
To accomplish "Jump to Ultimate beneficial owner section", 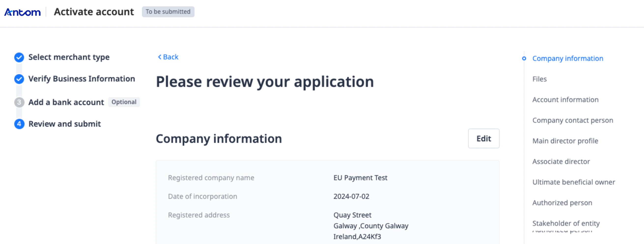I will click(574, 182).
